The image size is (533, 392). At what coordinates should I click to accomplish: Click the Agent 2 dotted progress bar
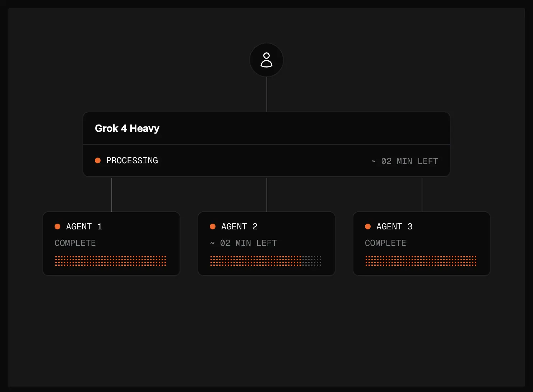click(x=266, y=261)
